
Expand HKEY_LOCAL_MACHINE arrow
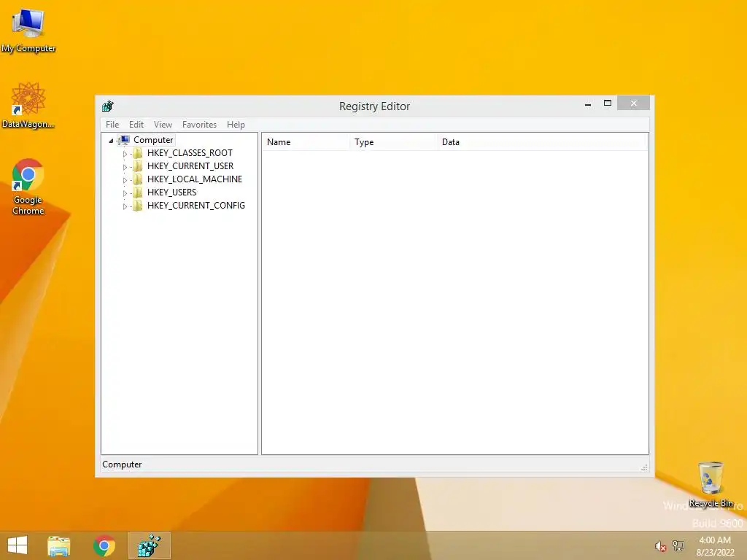[125, 180]
